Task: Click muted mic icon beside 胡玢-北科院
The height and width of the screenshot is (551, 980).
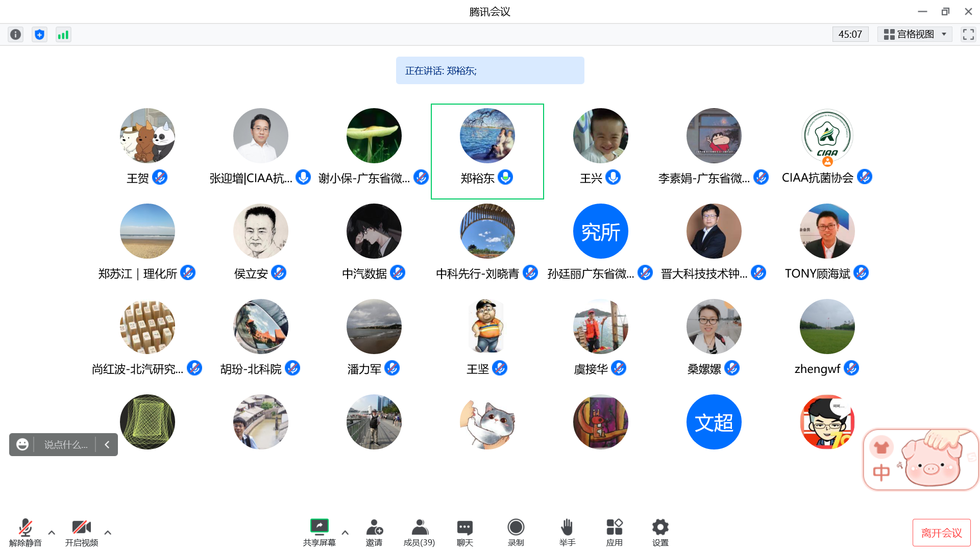Action: (292, 368)
